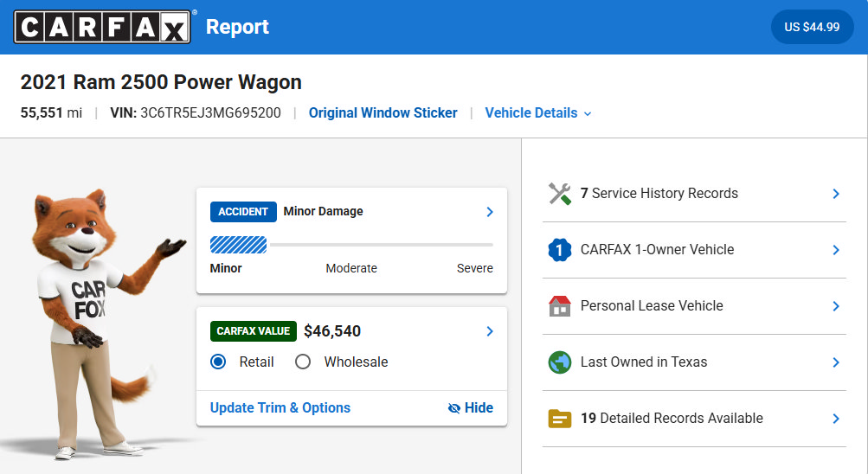Click 7 Service History Records text
The height and width of the screenshot is (474, 868).
point(659,194)
